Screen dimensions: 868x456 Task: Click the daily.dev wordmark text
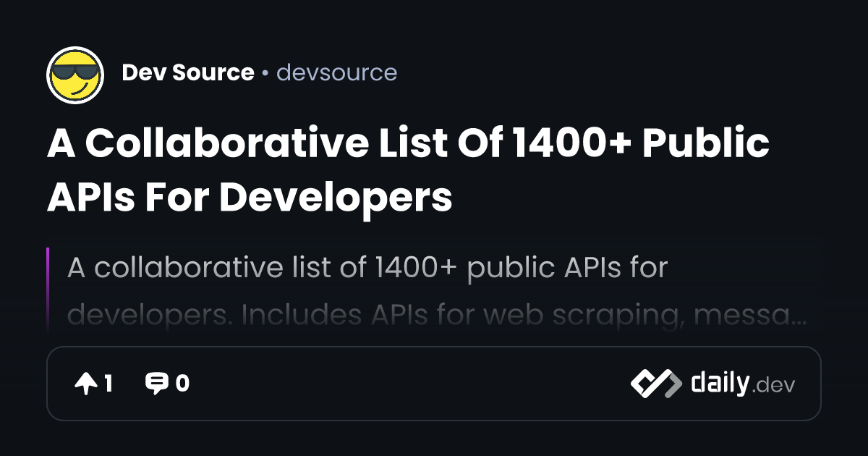click(x=743, y=384)
